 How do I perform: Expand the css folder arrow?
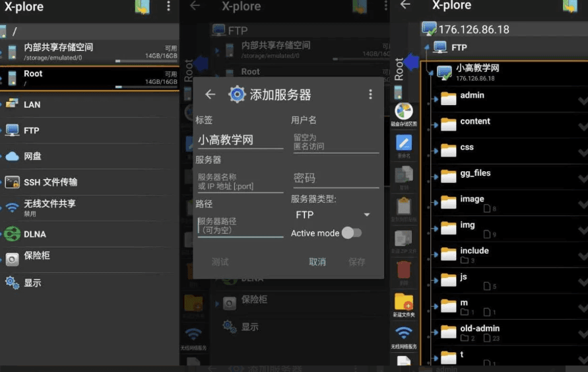tap(436, 151)
